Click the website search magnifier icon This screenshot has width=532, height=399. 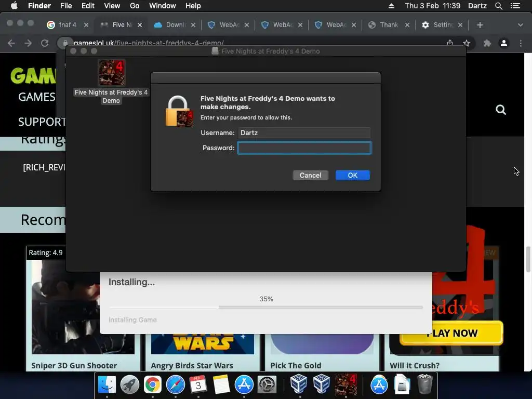[501, 110]
